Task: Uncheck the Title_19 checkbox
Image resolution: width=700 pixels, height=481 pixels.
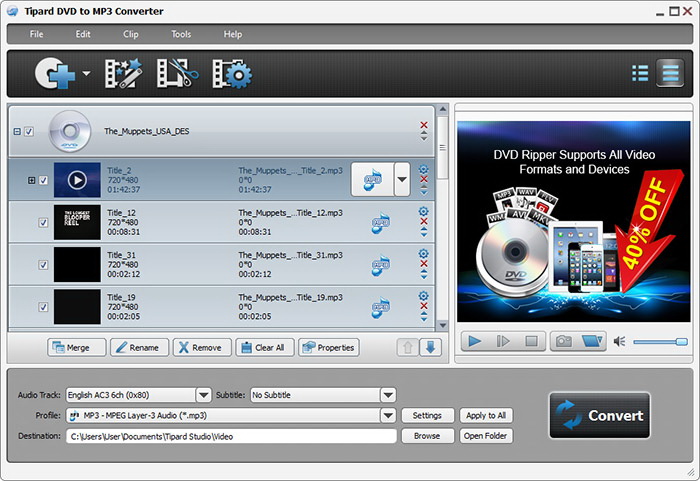Action: tap(43, 307)
